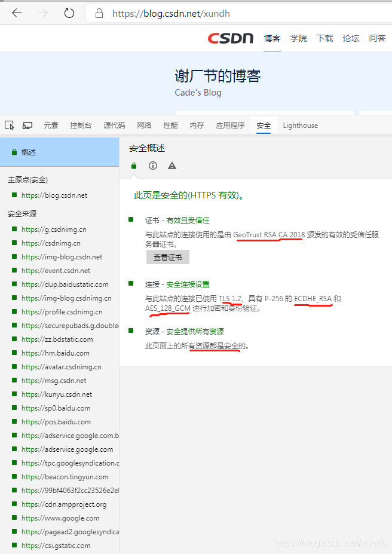Click the 安全来源 section label
Viewport: 392px width, 554px height.
(22, 214)
